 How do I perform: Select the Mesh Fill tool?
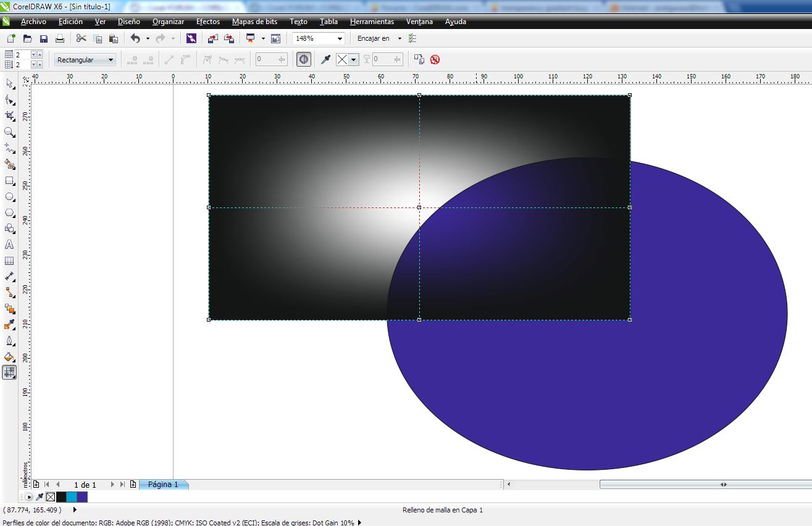click(x=9, y=372)
